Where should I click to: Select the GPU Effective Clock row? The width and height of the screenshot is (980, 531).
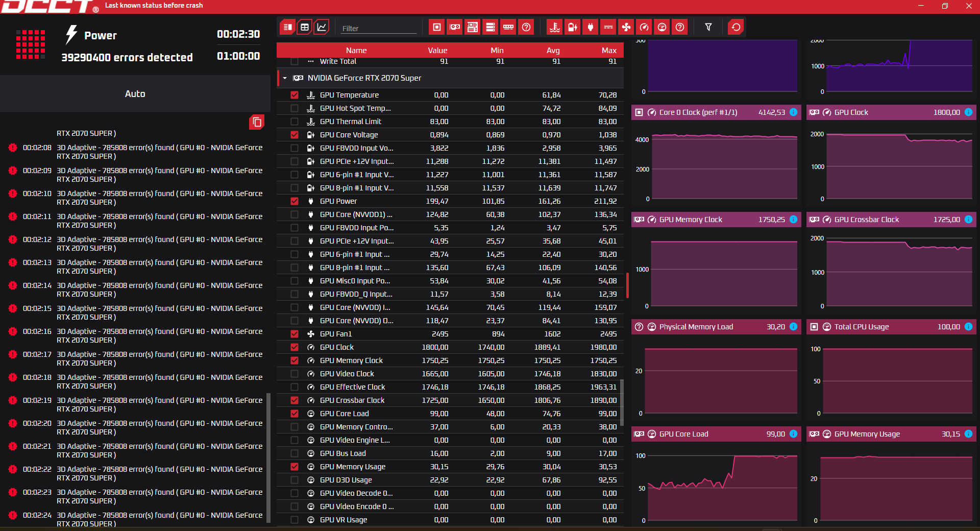point(450,387)
